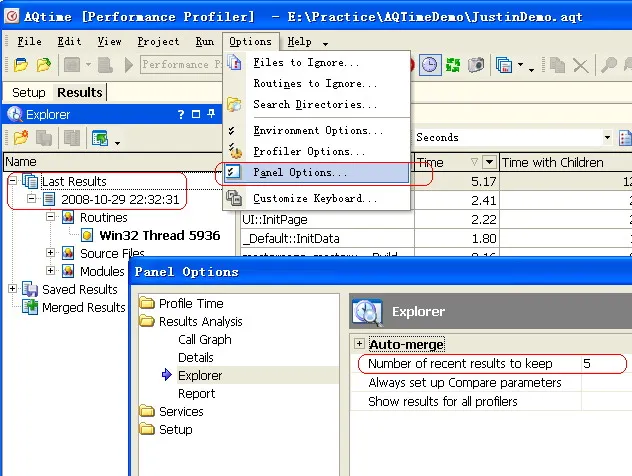The height and width of the screenshot is (476, 632).
Task: Choose Routines to Ignore menu entry
Action: pyautogui.click(x=315, y=83)
